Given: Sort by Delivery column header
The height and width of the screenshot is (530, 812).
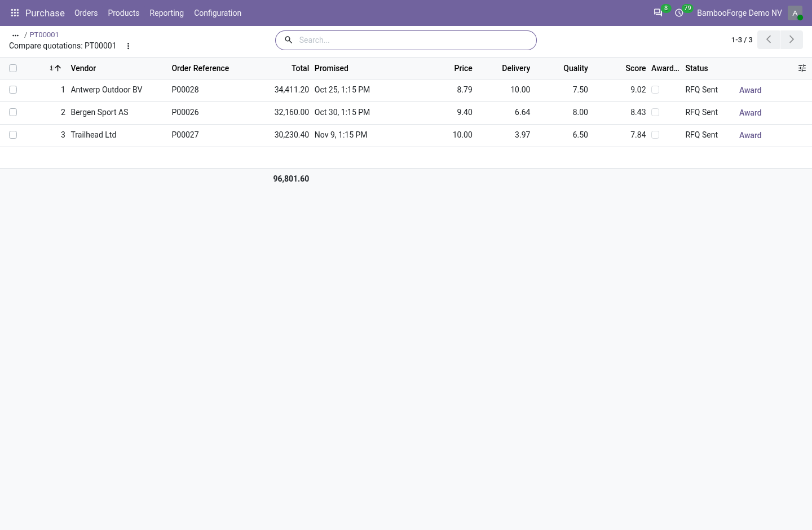Looking at the screenshot, I should [516, 68].
